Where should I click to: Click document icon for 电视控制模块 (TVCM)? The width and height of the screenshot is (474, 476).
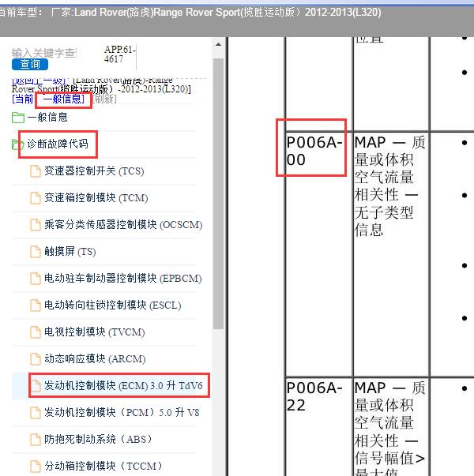click(x=36, y=332)
